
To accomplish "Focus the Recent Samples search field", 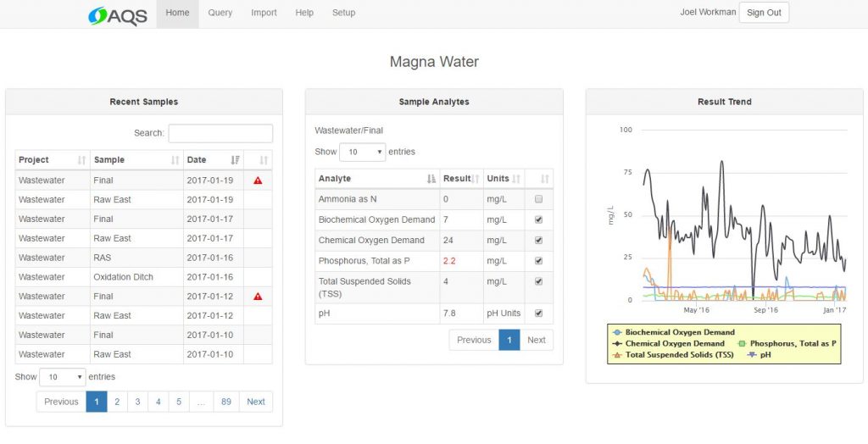I will click(220, 133).
